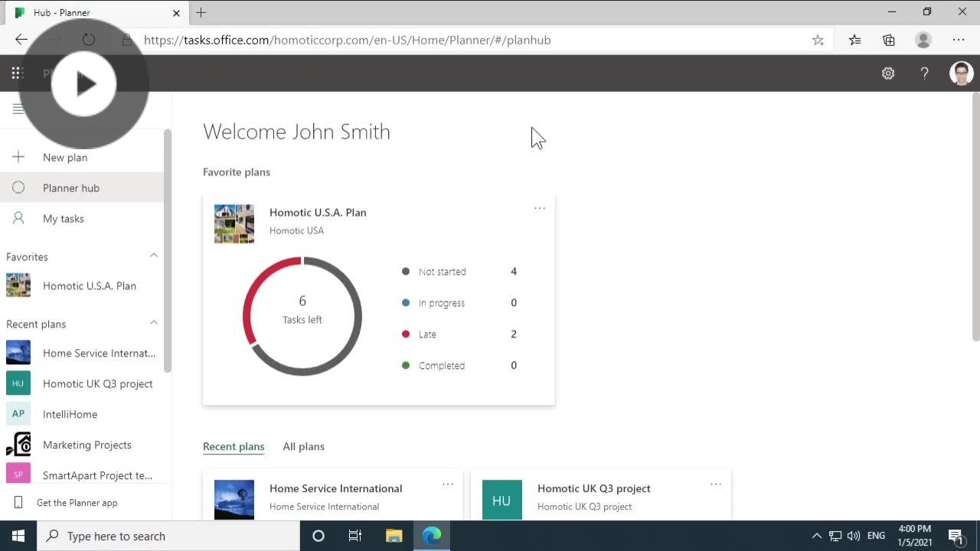Click the HU icon beside Homotic UK Q3 project in sidebar
Screen dimensions: 980x551
pos(18,383)
